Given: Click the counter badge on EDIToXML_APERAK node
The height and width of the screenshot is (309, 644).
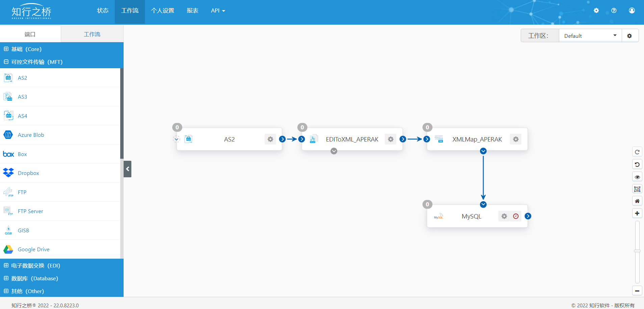Looking at the screenshot, I should click(302, 127).
